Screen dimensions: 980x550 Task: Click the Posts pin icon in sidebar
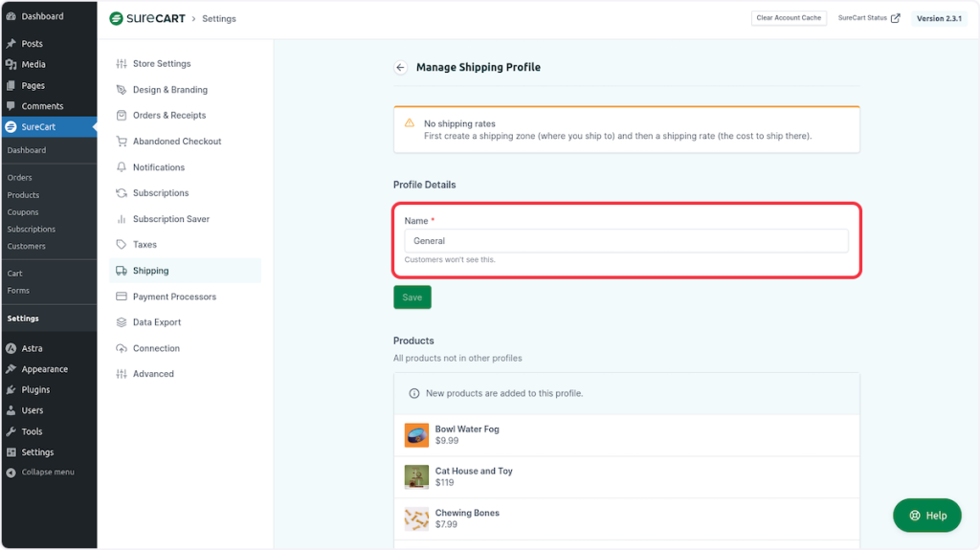tap(11, 44)
